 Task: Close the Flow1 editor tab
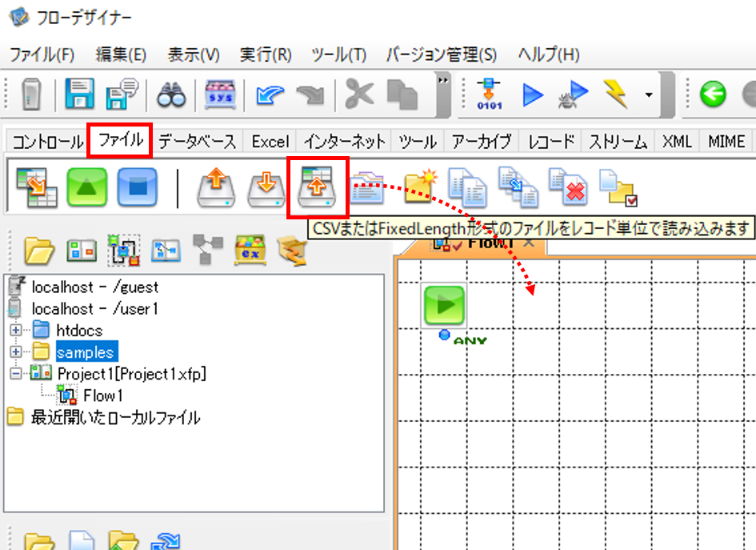tap(529, 243)
